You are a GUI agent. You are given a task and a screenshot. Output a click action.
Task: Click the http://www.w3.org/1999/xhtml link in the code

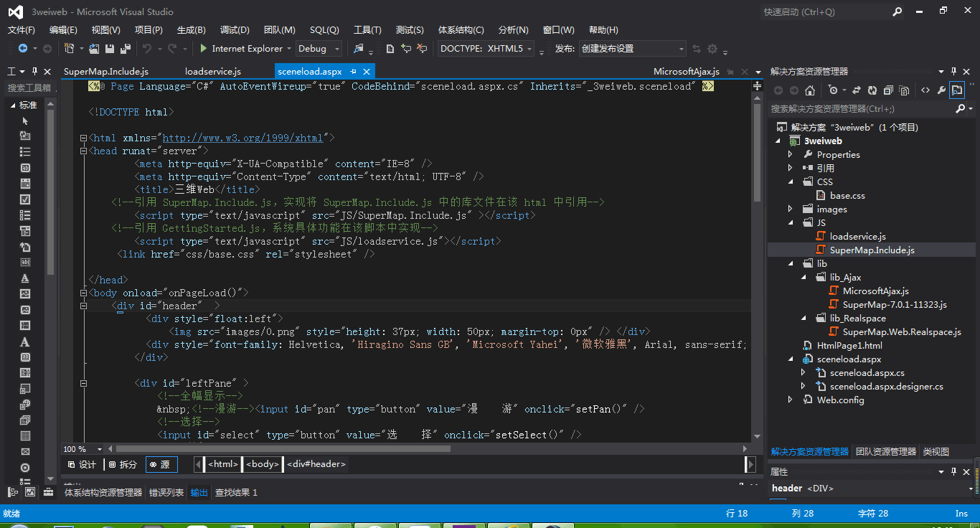[242, 138]
